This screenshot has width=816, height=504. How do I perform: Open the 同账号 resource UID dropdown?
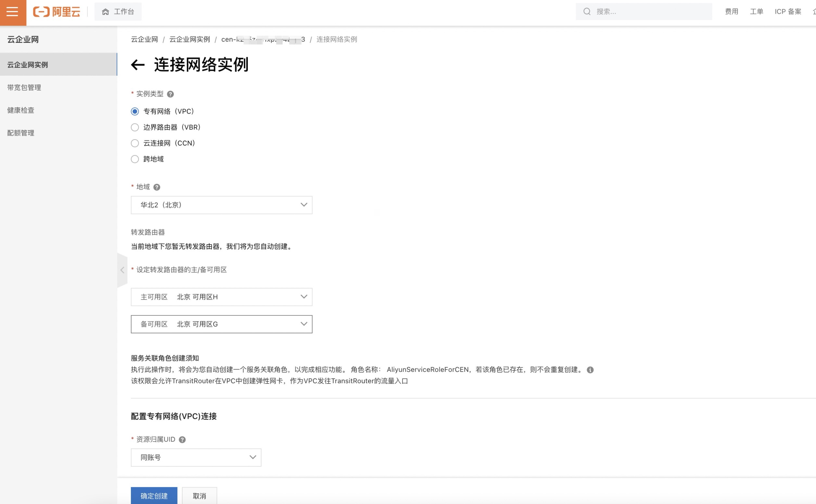click(x=196, y=458)
